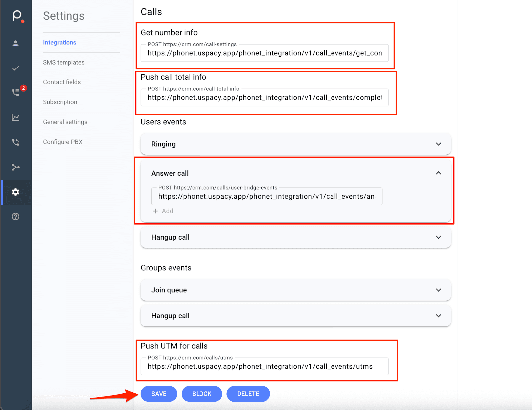Collapse the Answer call section
532x410 pixels.
438,173
